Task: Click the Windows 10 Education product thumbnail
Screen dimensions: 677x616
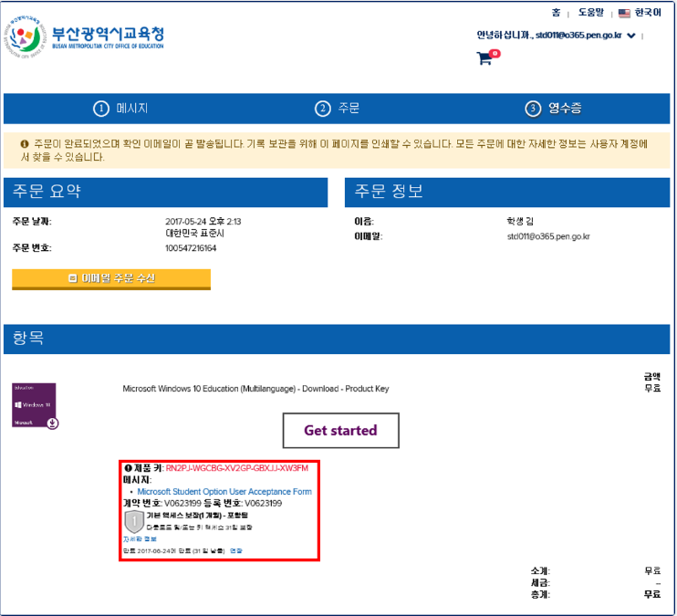Action: (x=35, y=405)
